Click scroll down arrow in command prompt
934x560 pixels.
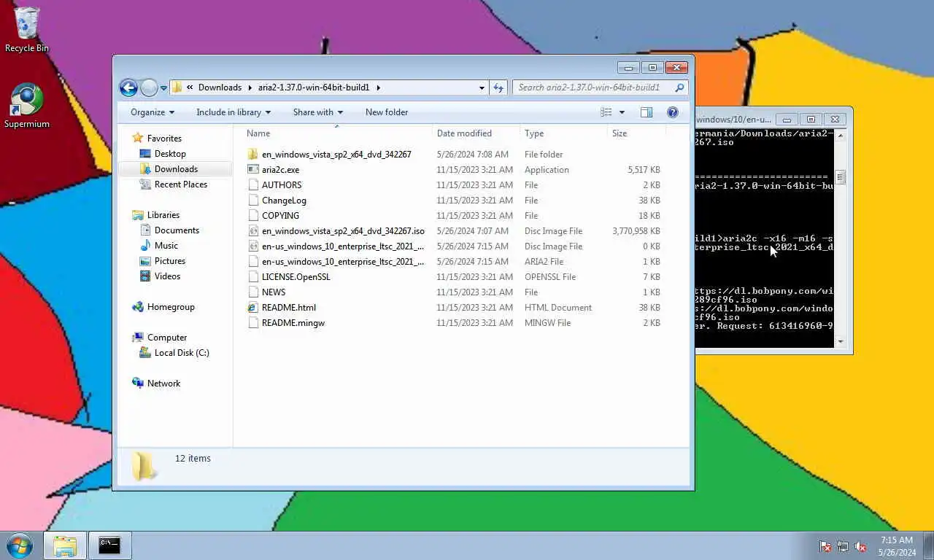tap(840, 341)
